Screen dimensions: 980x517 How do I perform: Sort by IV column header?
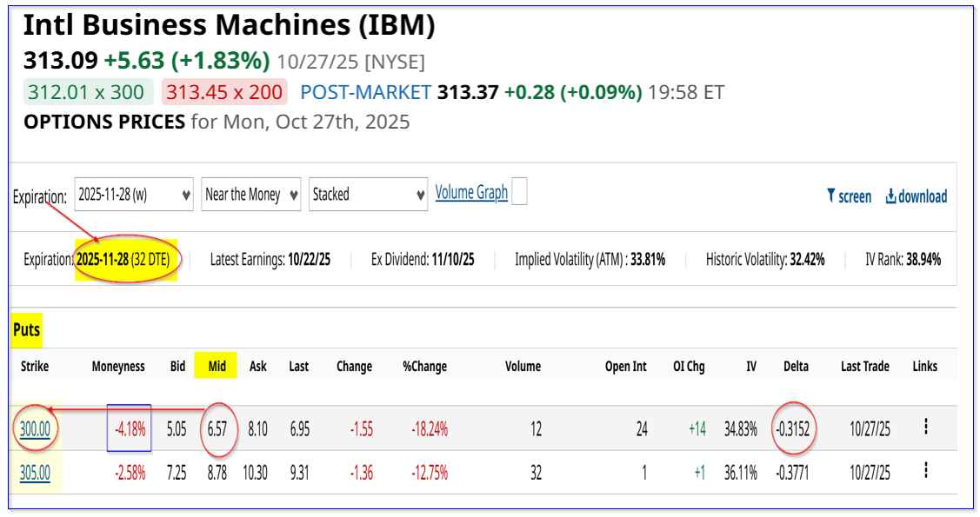pyautogui.click(x=750, y=366)
